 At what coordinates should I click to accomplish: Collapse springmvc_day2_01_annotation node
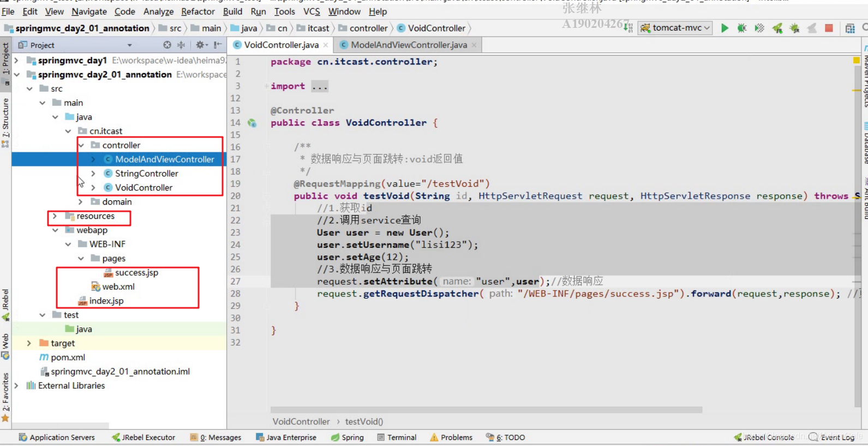(16, 74)
